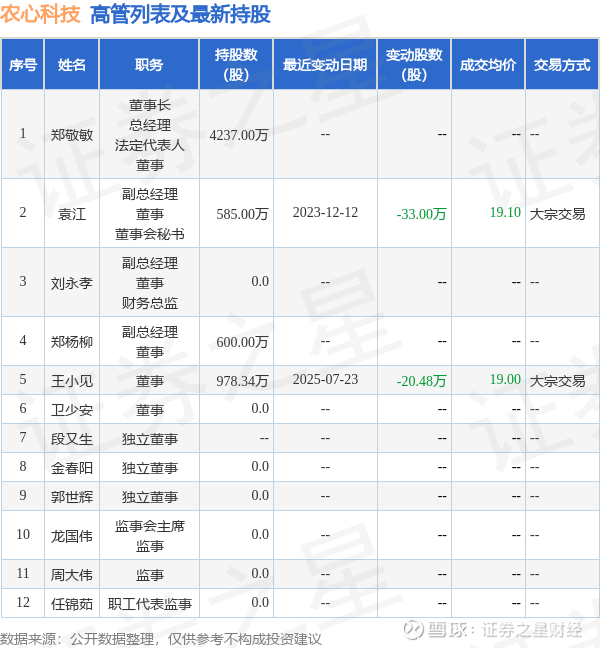Click the 交易方式 column header

562,64
